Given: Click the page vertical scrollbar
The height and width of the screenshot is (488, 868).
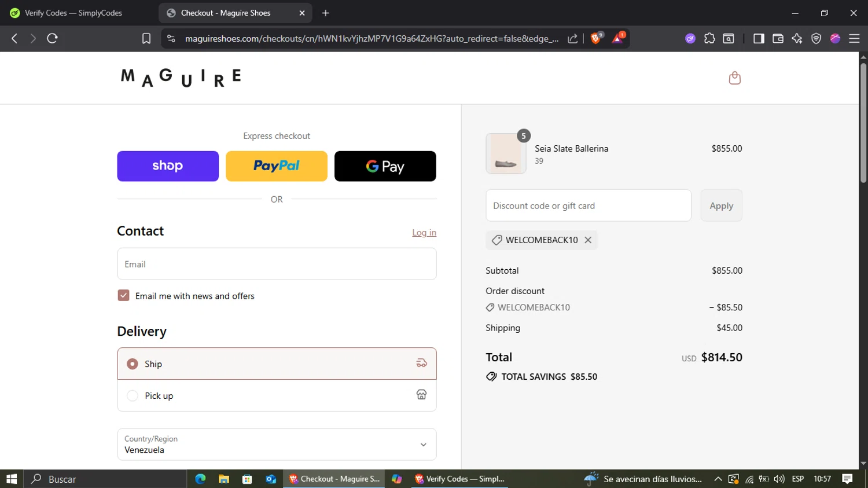Looking at the screenshot, I should coord(863,123).
